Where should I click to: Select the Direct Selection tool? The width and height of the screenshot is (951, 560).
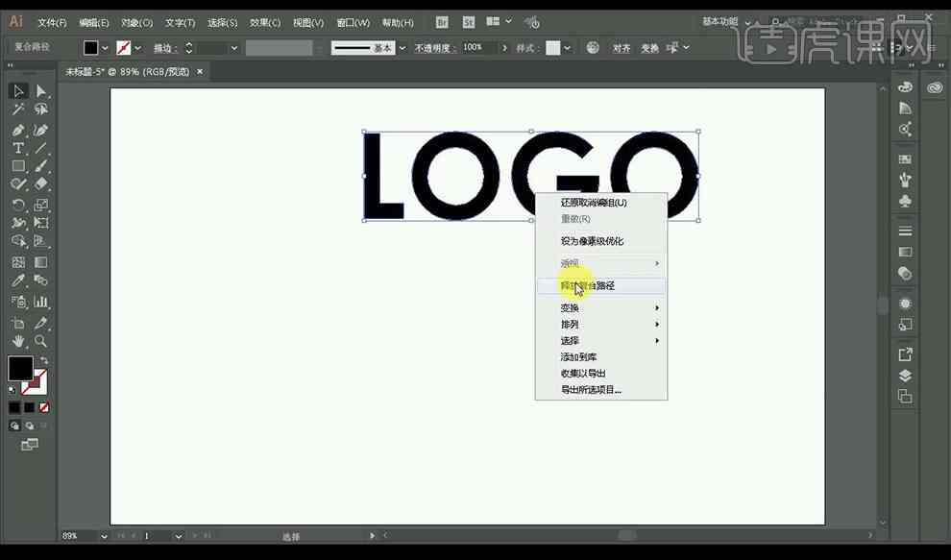tap(40, 91)
